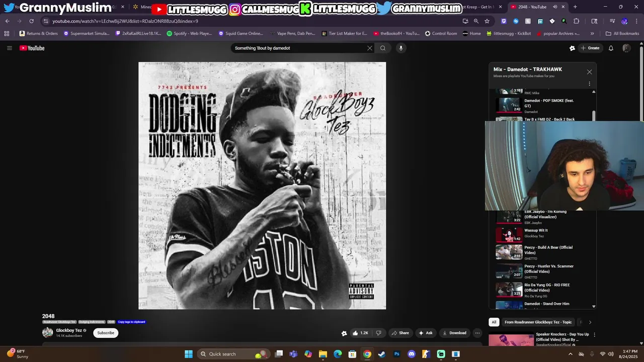Open the apps grid in bookmarks bar
The image size is (644, 362).
pyautogui.click(x=7, y=34)
